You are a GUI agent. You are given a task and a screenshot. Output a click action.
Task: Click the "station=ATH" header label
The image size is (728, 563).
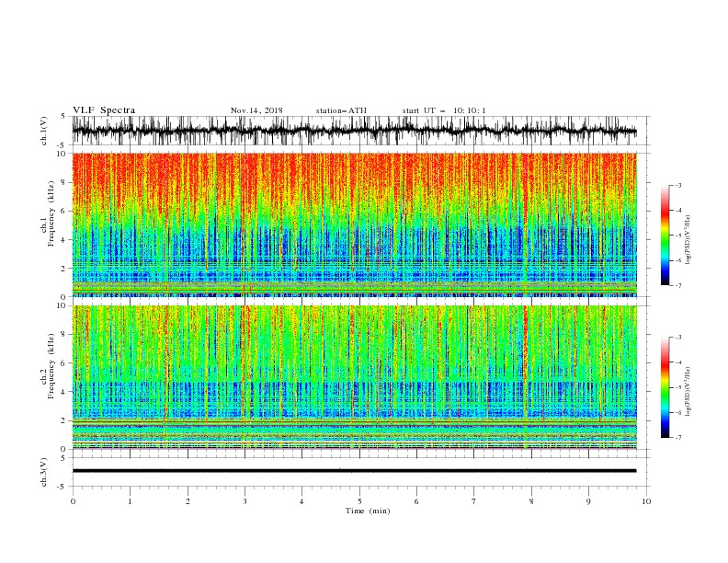click(x=341, y=110)
